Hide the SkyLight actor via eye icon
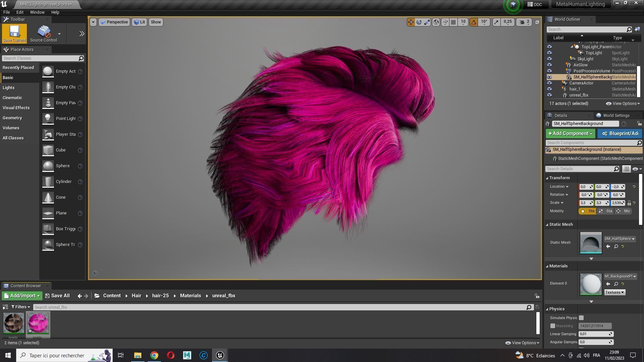644x362 pixels. click(x=549, y=59)
